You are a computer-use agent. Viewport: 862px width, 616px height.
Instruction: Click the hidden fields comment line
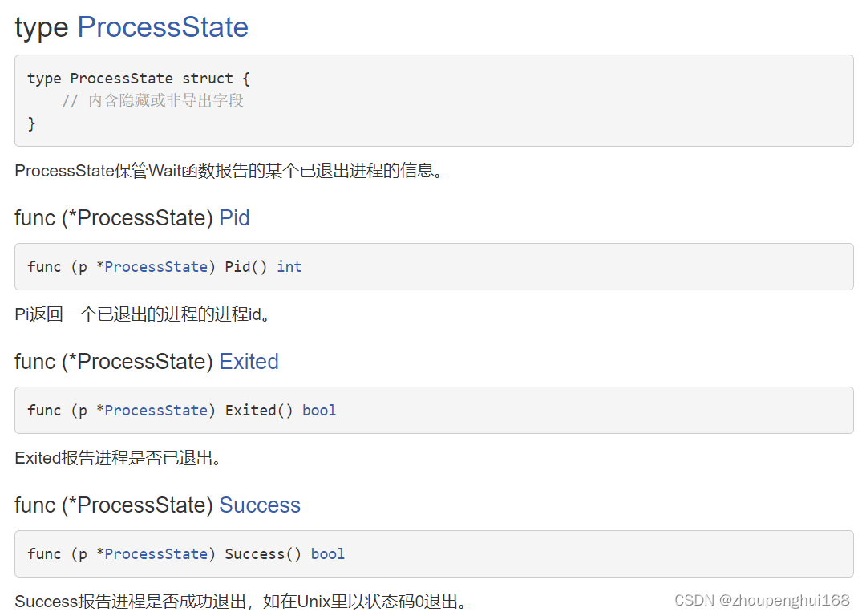(x=152, y=100)
